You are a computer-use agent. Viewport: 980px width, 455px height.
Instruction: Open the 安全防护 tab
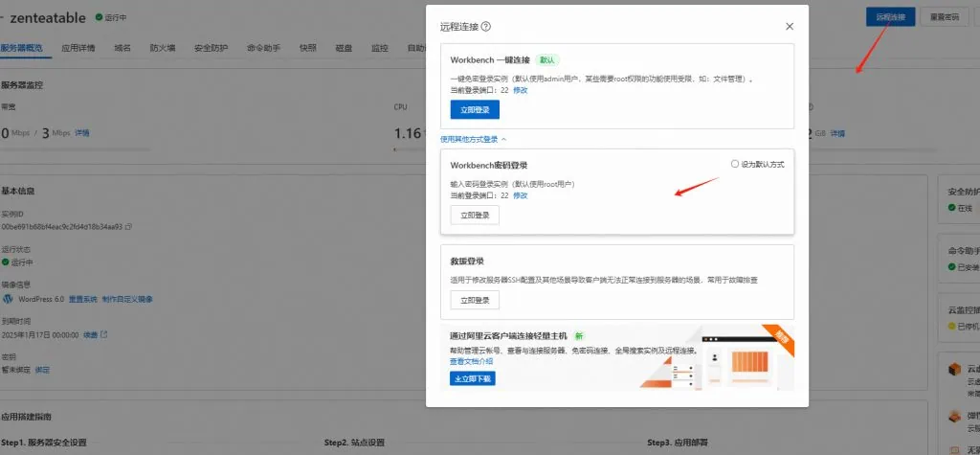coord(211,48)
